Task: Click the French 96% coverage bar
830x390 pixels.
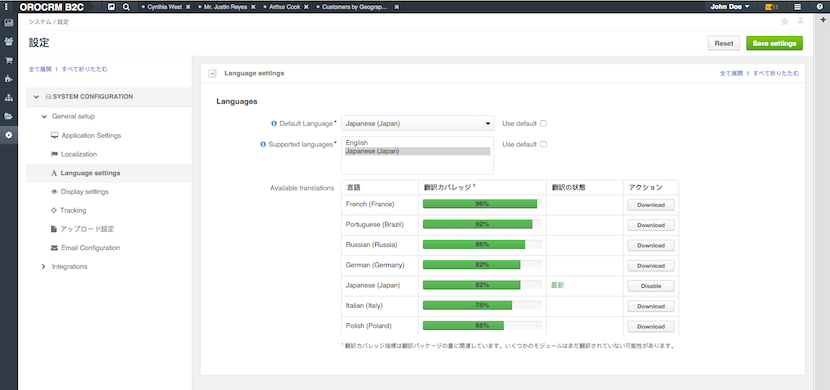Action: tap(482, 204)
